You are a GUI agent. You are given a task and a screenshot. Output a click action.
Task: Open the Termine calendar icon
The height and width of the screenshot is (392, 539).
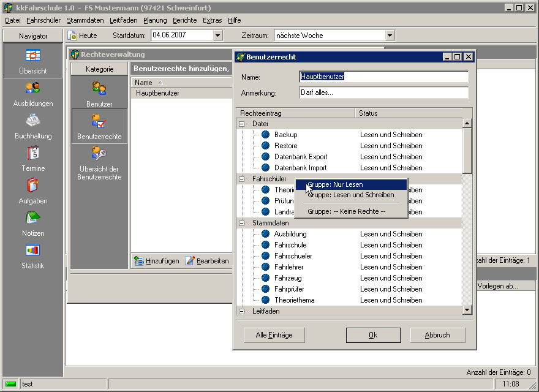33,154
